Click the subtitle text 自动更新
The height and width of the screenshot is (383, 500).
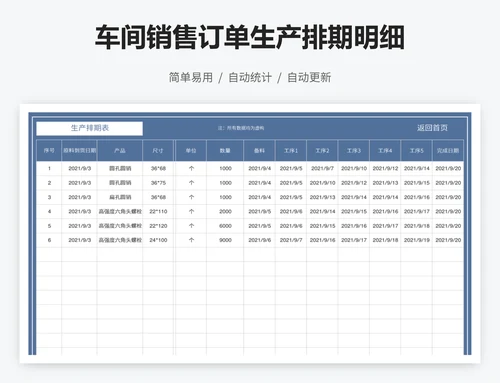point(309,77)
